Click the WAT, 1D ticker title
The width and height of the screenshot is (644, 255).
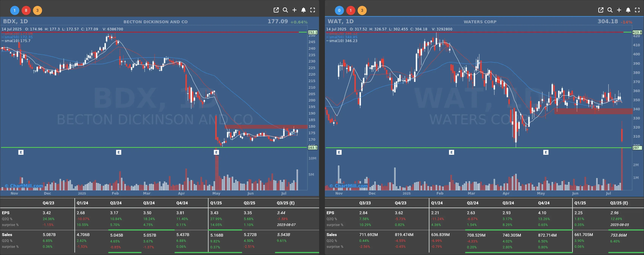click(341, 21)
